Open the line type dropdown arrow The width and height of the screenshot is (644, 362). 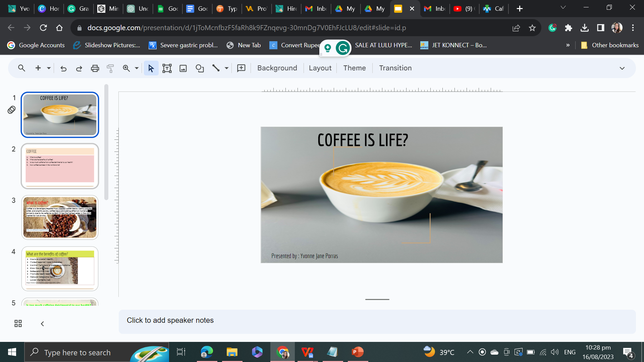point(227,68)
